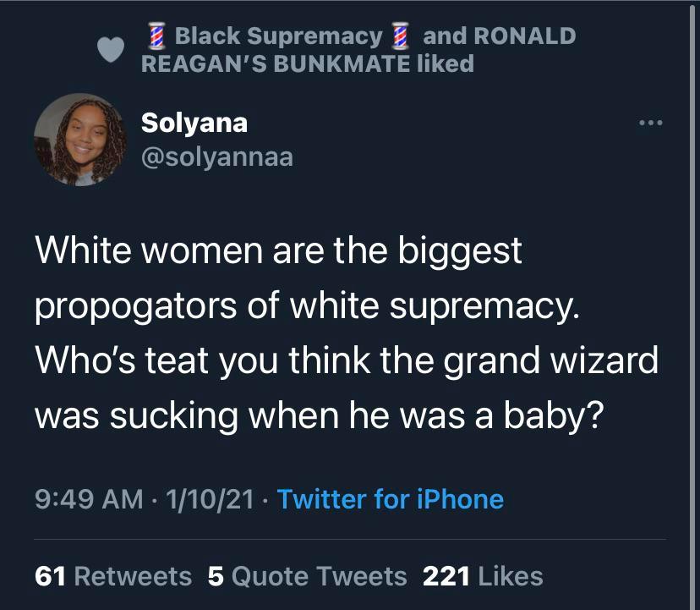Screen dimensions: 700x610
Task: Click the barber pole emoji before Black Supremacy
Action: (156, 36)
